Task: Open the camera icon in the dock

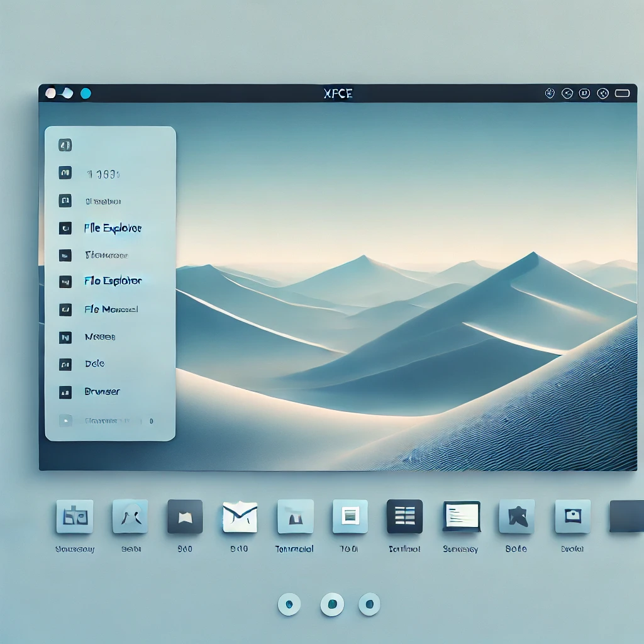Action: pos(572,516)
